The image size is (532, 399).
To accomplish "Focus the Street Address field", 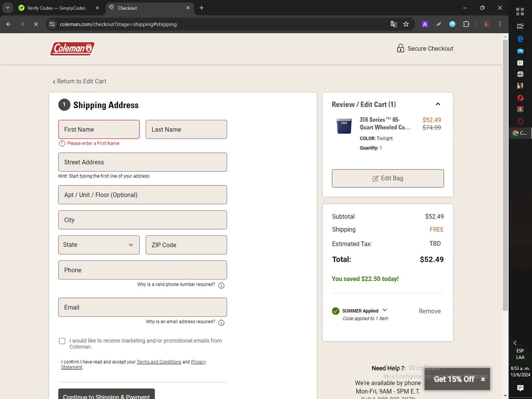I will [x=143, y=162].
